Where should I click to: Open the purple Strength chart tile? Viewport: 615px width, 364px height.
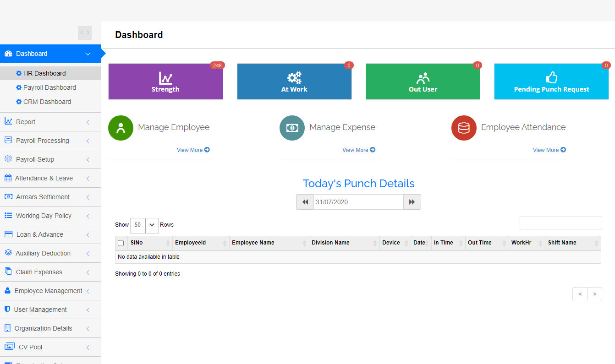[165, 81]
